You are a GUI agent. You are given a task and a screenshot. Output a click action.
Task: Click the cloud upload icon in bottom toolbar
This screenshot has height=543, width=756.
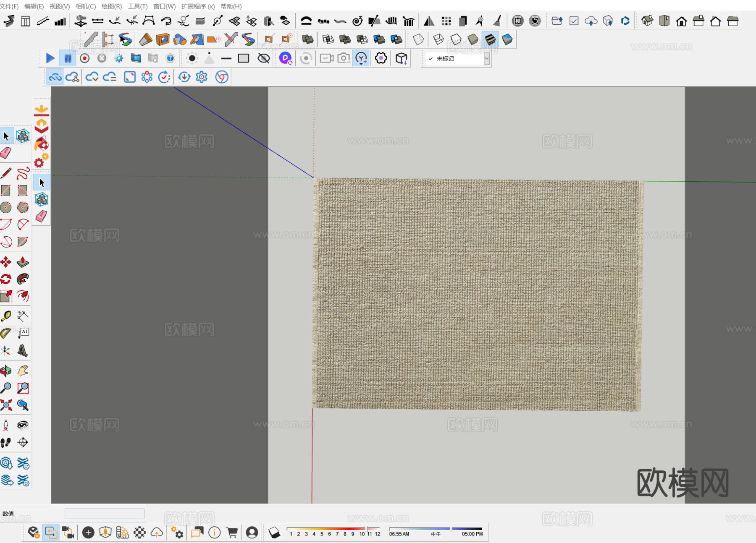coord(157,533)
